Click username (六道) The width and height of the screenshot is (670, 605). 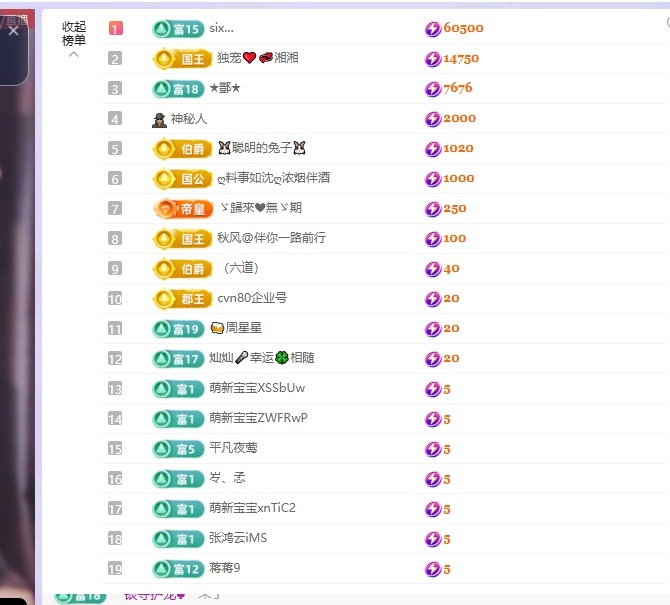point(241,268)
